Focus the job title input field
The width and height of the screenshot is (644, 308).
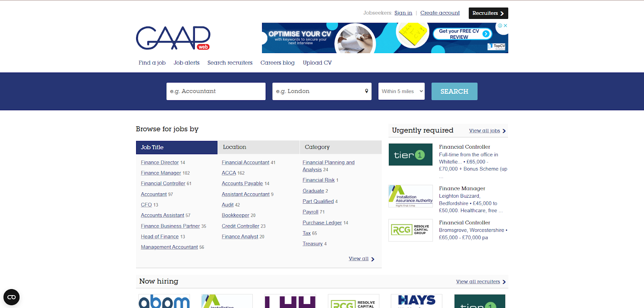[216, 91]
